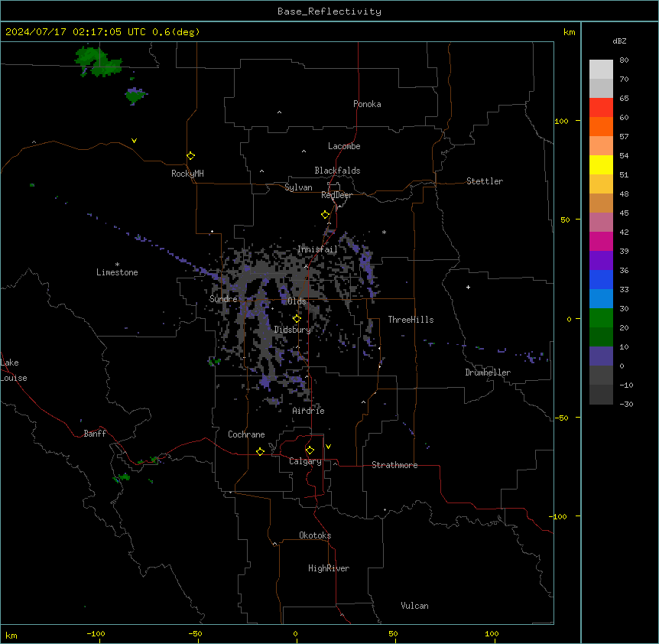The height and width of the screenshot is (644, 659).
Task: Click the white plus marker north of Drumheller
Action: point(468,287)
